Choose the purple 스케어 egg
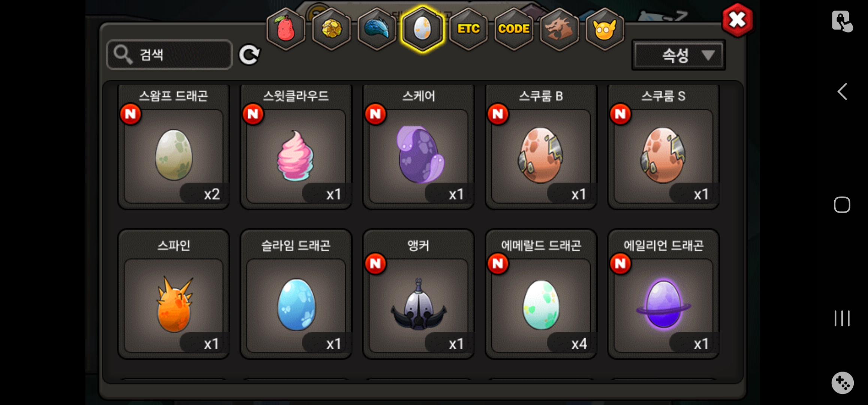The width and height of the screenshot is (868, 405). (419, 147)
